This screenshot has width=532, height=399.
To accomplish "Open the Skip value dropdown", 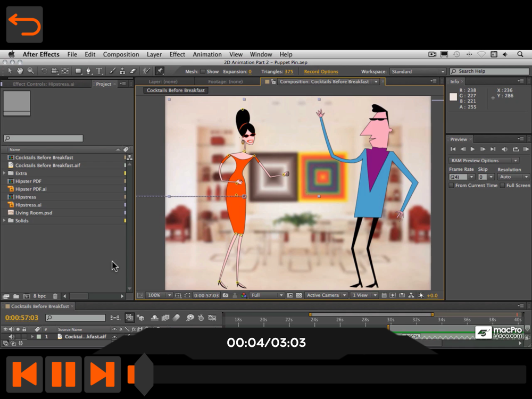I will coord(486,177).
